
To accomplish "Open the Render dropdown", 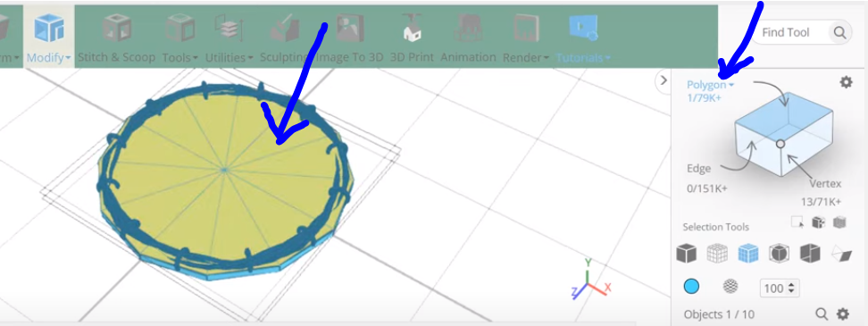I will [525, 57].
